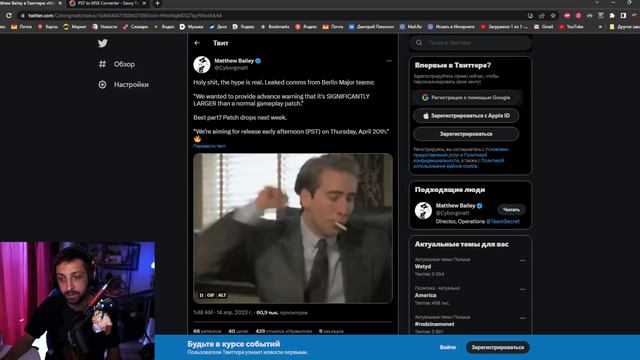The image size is (640, 360).
Task: Click the share page icon in address bar
Action: (542, 16)
